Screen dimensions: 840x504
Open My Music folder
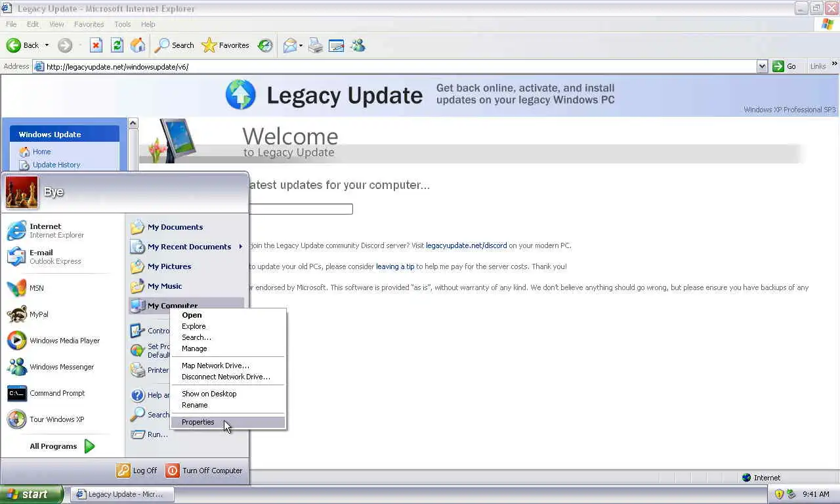[186, 286]
